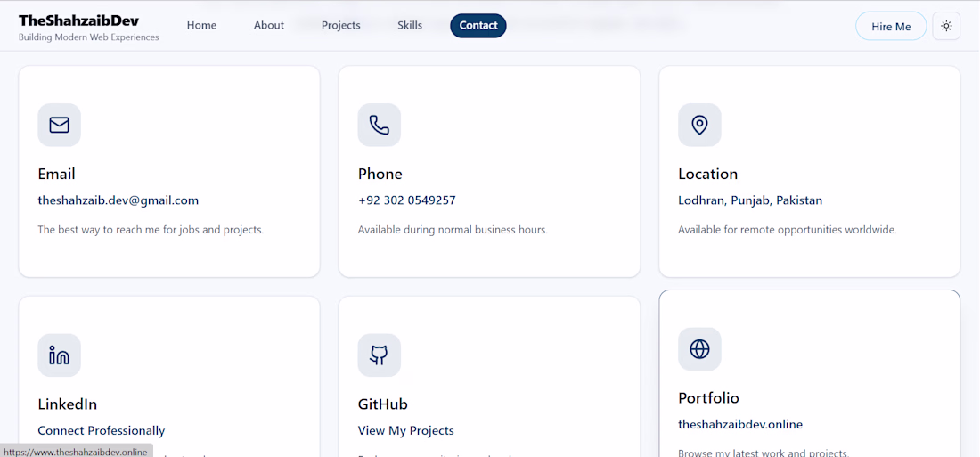Screen dimensions: 980x457
Task: Click the LinkedIn card heading
Action: [x=68, y=404]
